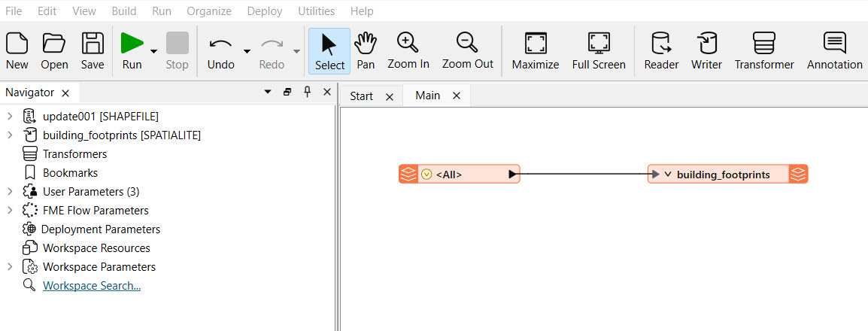
Task: Open the Workspace Search link
Action: (x=92, y=286)
